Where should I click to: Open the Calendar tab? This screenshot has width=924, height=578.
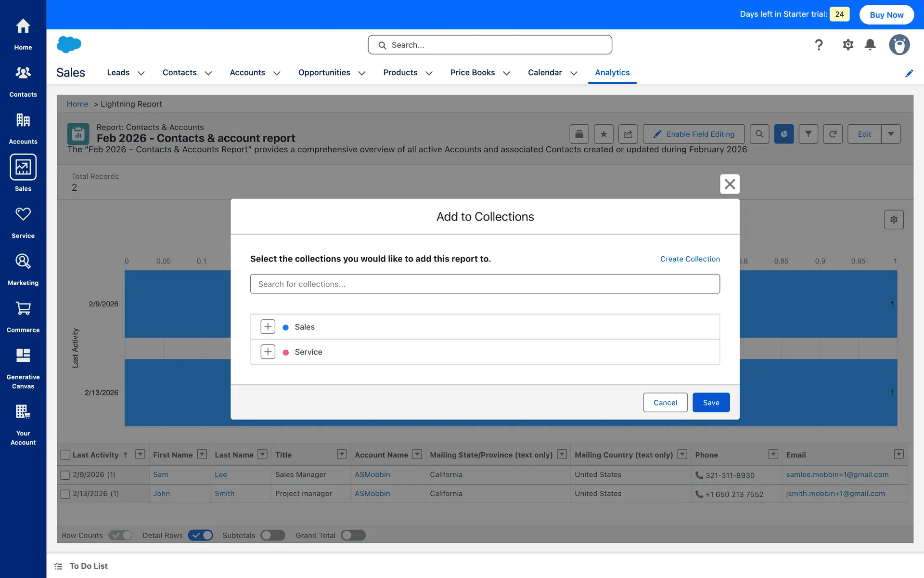point(545,72)
